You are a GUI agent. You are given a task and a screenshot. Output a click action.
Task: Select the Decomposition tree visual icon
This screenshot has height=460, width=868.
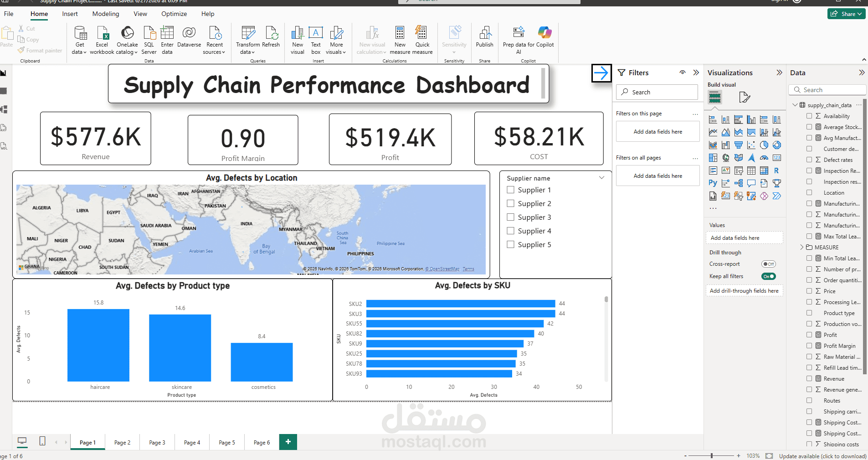[739, 183]
